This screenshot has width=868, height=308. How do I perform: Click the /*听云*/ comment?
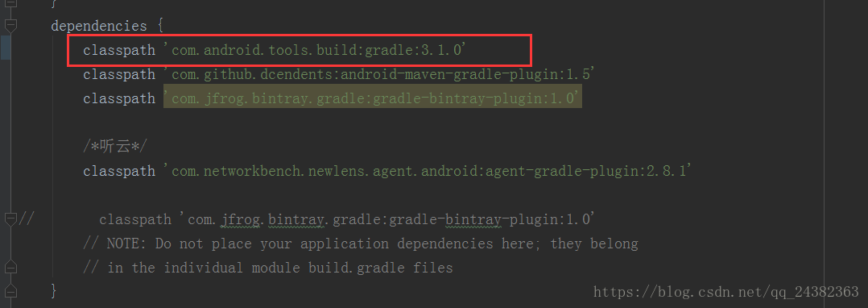point(115,146)
